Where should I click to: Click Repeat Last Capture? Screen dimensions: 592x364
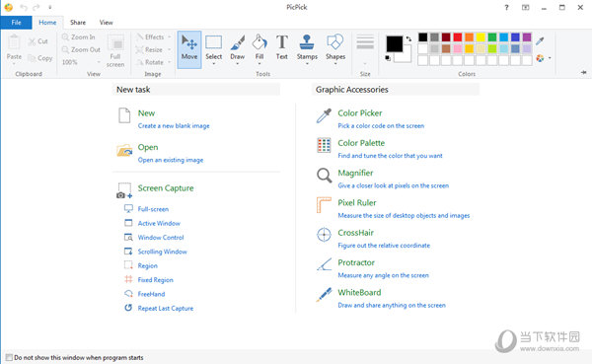coord(159,308)
